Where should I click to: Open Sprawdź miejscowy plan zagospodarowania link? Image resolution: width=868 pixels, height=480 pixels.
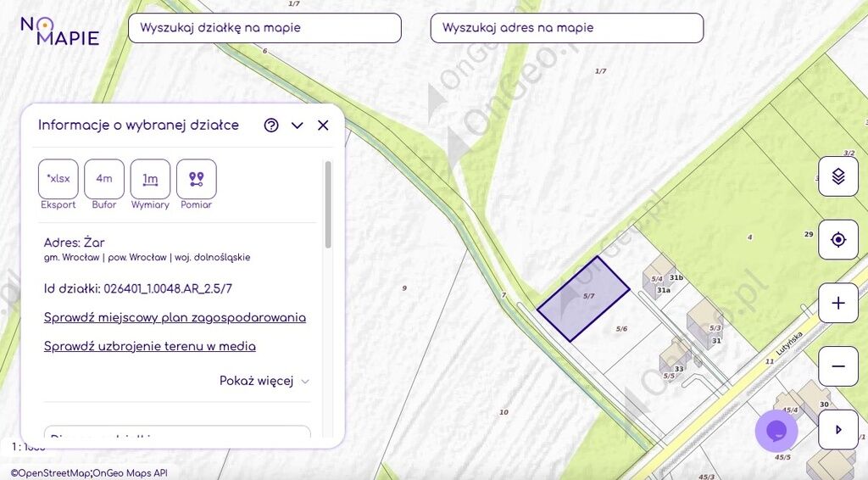[175, 318]
